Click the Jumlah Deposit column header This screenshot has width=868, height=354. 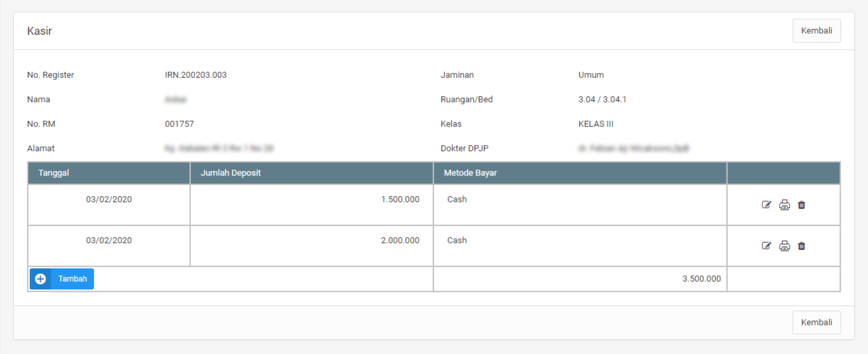click(230, 173)
